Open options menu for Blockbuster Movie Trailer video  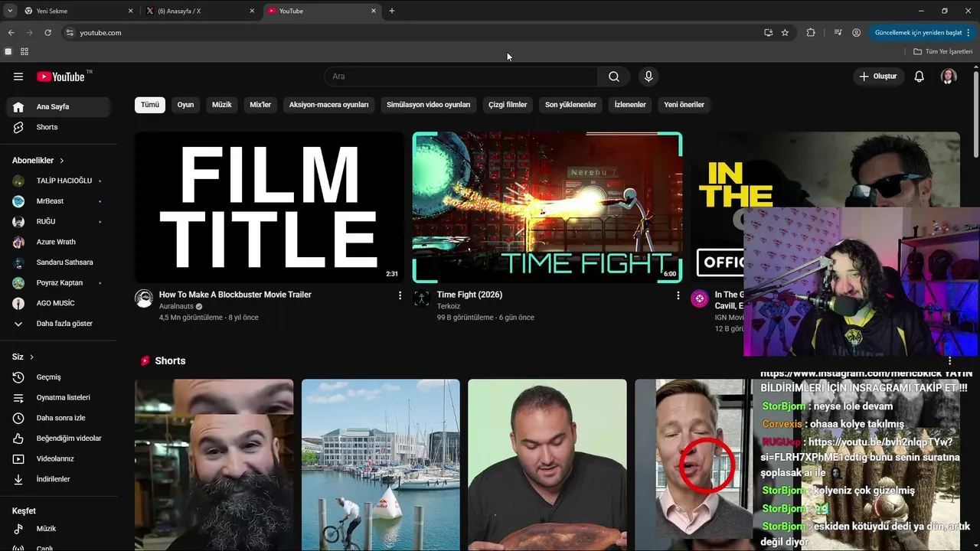click(x=400, y=295)
